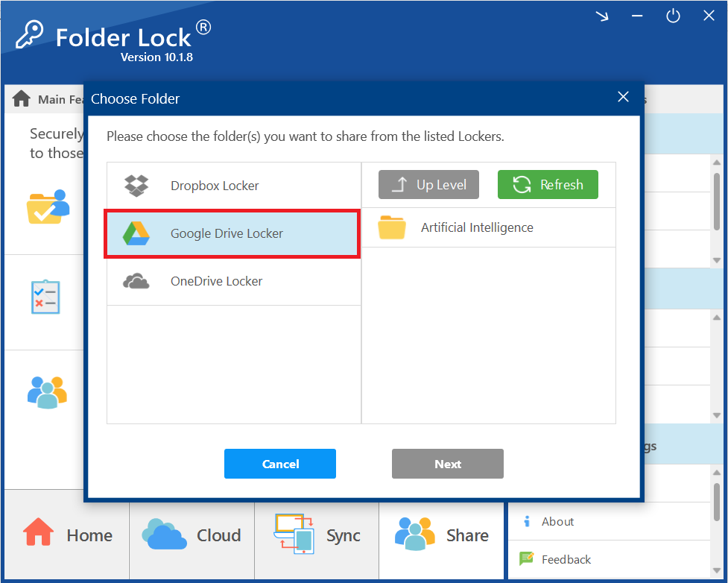Click the Up Level button
This screenshot has width=728, height=583.
click(428, 184)
